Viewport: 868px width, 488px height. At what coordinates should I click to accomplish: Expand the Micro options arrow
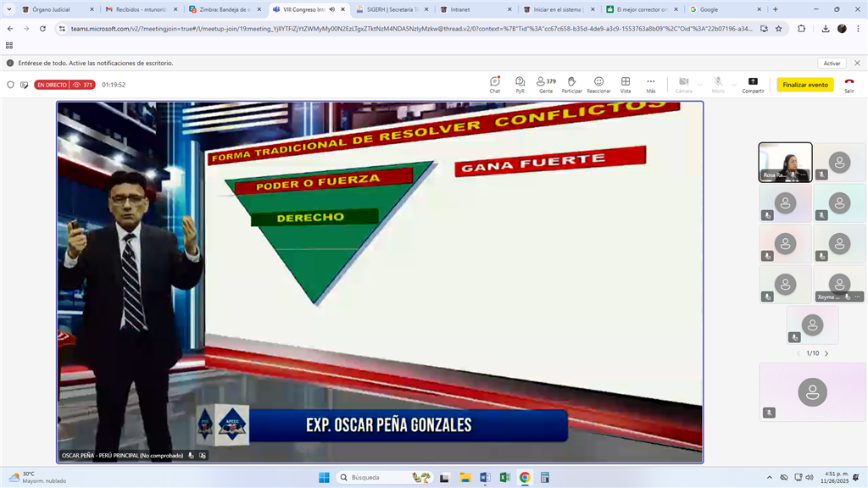click(734, 85)
